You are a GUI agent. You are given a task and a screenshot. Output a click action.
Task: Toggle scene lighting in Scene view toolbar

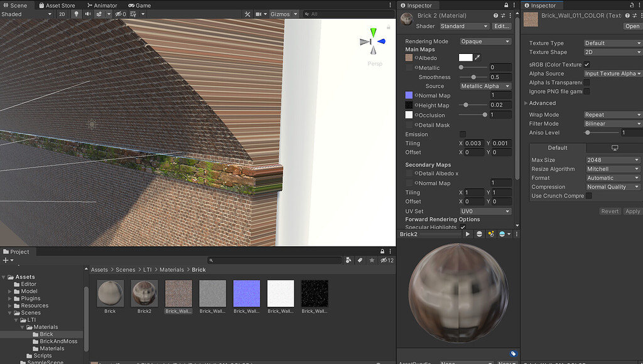77,15
